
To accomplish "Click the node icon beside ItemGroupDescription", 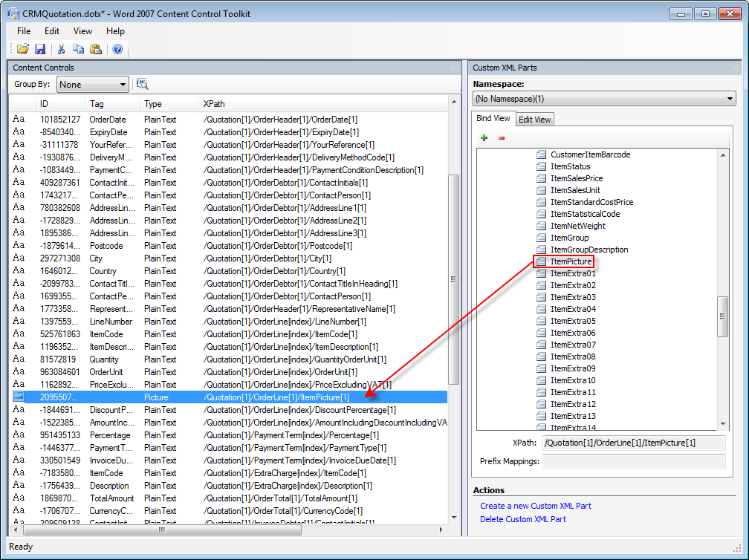I will coord(541,250).
